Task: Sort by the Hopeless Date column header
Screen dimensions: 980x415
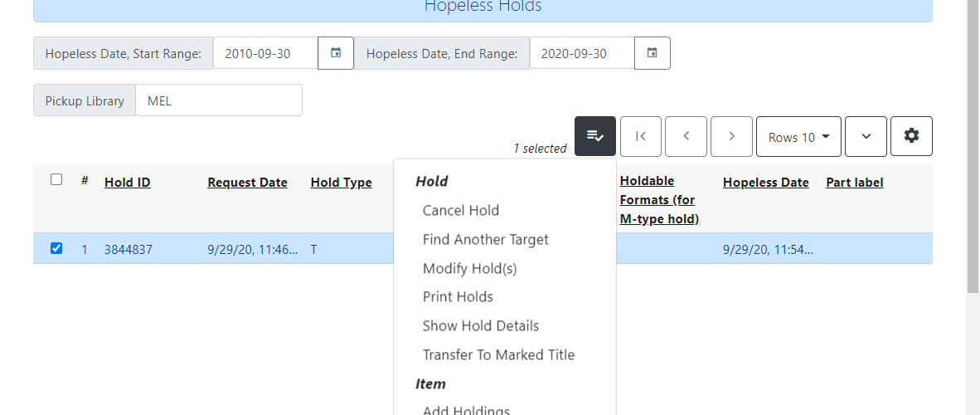Action: click(x=765, y=182)
